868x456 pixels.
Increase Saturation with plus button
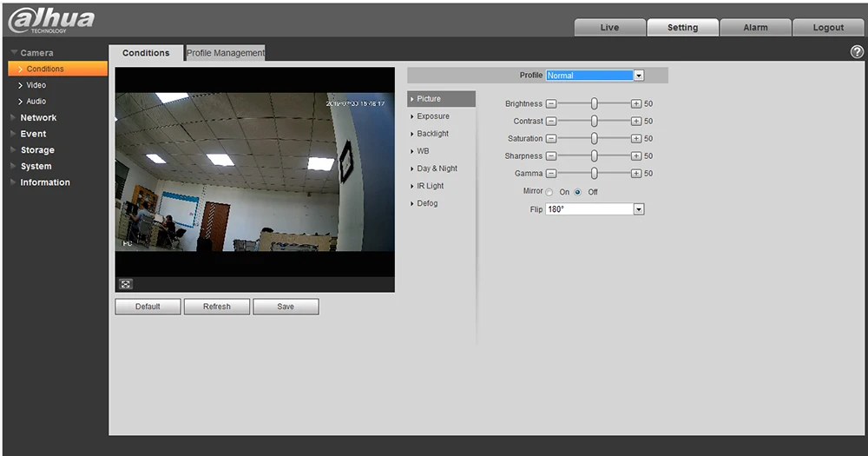click(x=636, y=138)
